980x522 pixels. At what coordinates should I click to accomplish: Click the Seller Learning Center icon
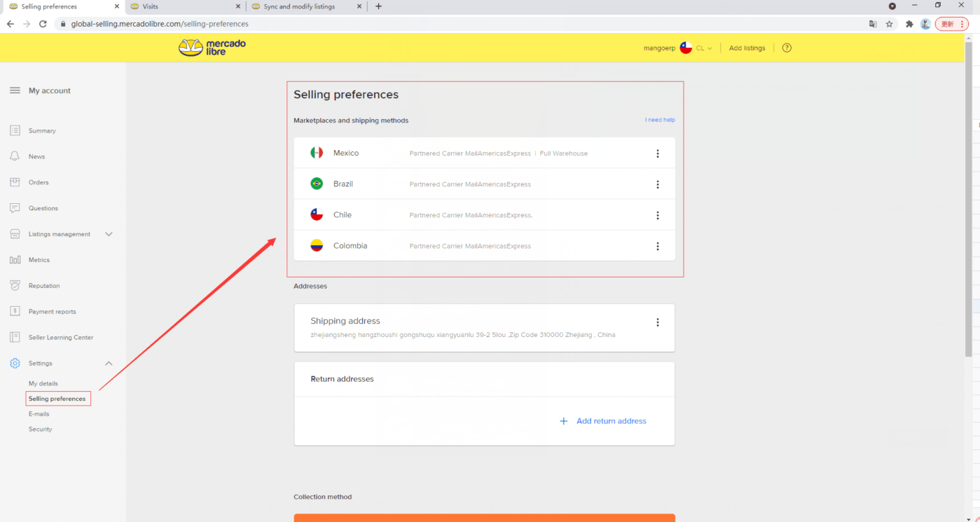15,337
